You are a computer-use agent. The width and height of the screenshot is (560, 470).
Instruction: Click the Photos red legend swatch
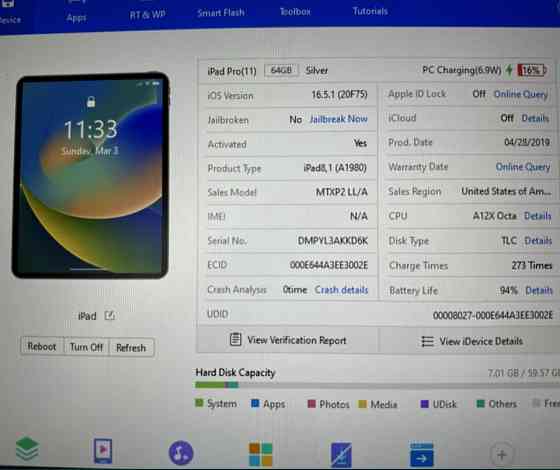click(x=311, y=404)
